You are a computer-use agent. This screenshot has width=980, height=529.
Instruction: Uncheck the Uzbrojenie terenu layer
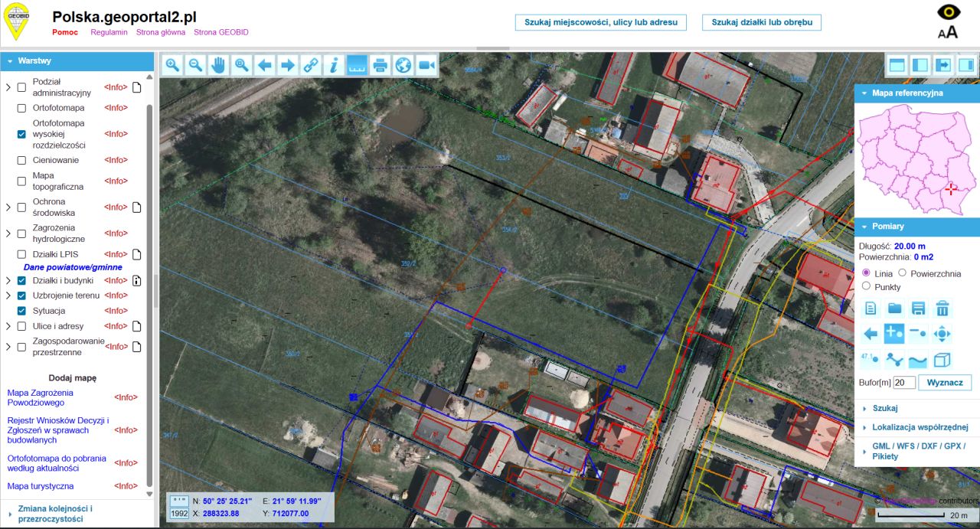coord(21,296)
